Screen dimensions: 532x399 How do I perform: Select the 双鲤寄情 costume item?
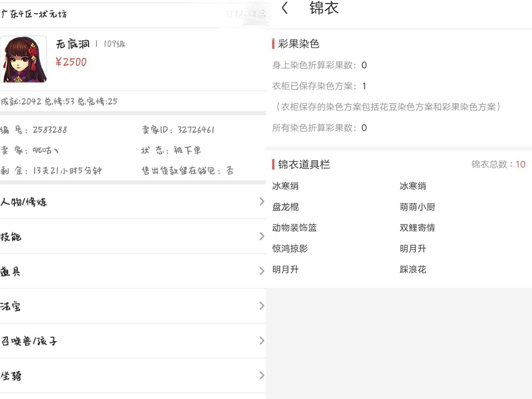(x=417, y=228)
